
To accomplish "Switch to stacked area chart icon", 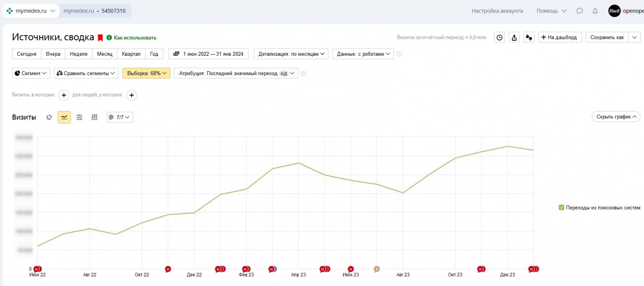I will [x=79, y=117].
